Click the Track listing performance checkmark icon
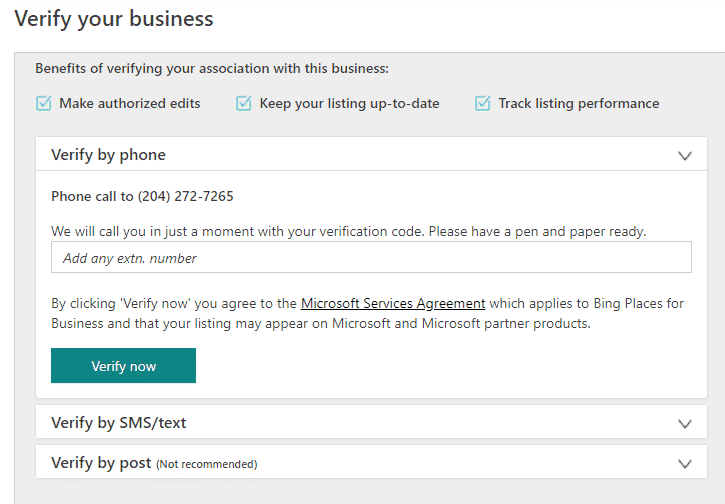The height and width of the screenshot is (504, 725). click(483, 103)
